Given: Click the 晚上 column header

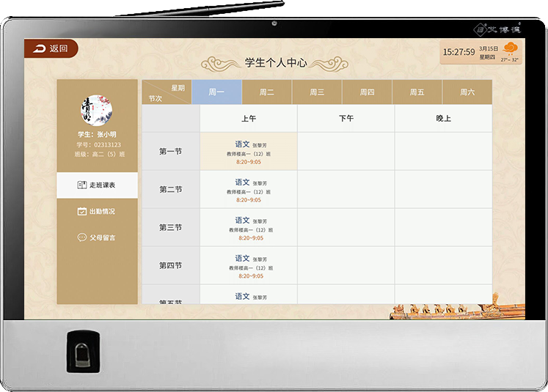Looking at the screenshot, I should (x=443, y=118).
